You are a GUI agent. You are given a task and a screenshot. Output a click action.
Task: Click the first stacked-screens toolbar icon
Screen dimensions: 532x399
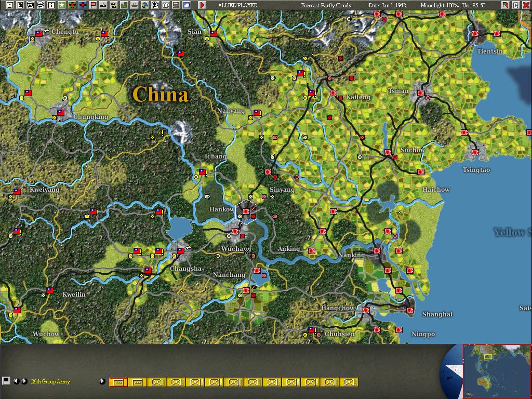point(30,5)
